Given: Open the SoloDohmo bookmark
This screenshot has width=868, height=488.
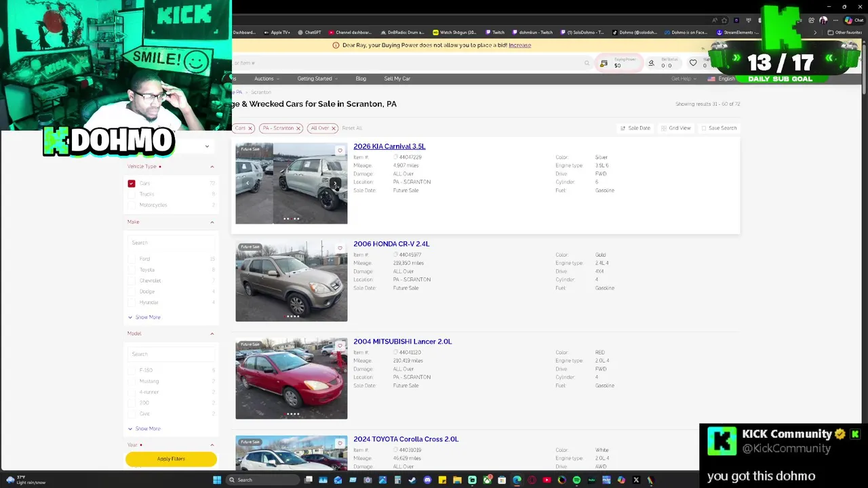Looking at the screenshot, I should coord(581,33).
